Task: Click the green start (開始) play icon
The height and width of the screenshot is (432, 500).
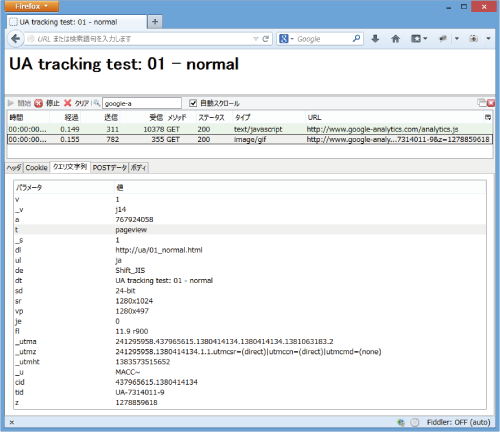Action: point(11,103)
